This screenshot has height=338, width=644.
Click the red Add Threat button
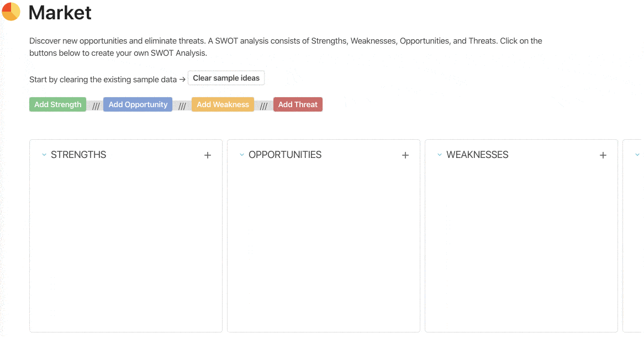[x=298, y=104]
